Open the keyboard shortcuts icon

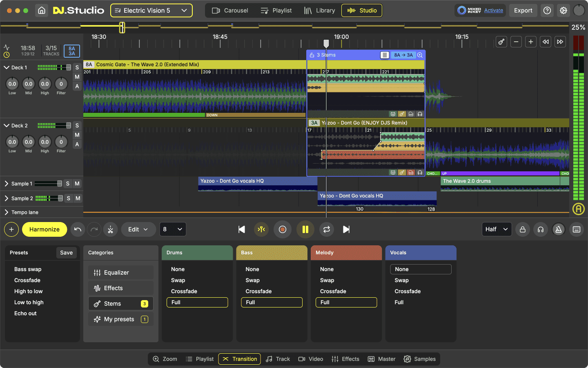coord(577,229)
